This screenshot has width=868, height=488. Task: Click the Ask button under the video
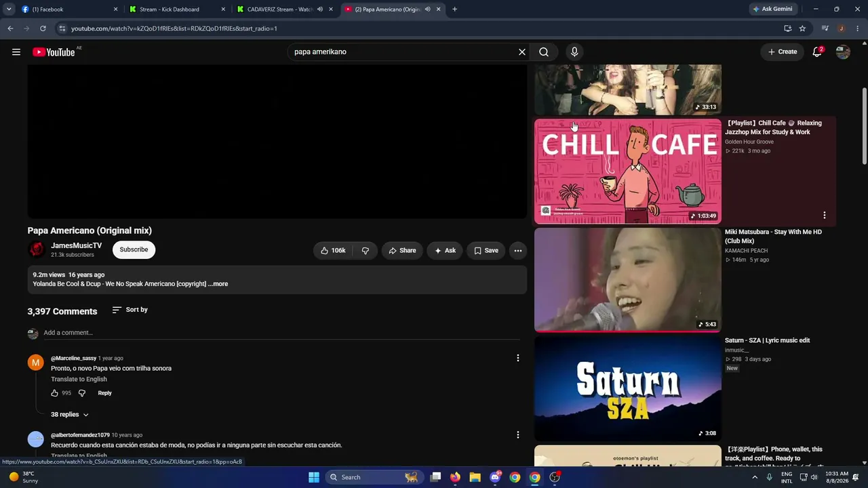(x=444, y=251)
